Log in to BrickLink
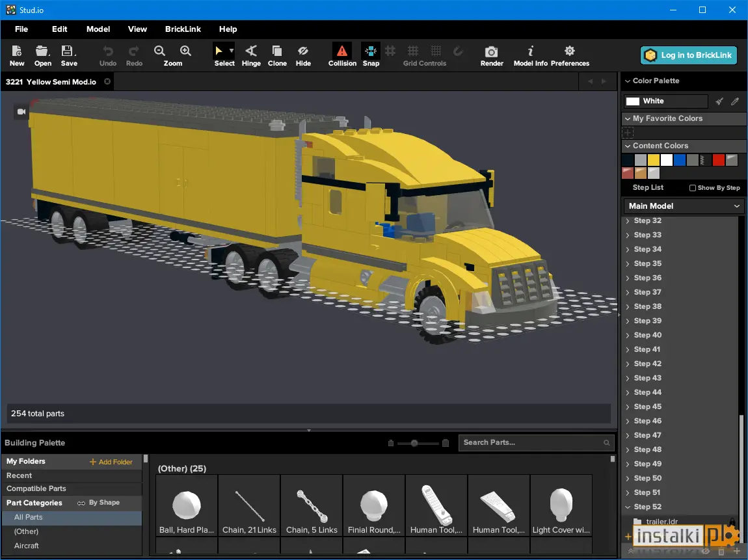 (688, 55)
